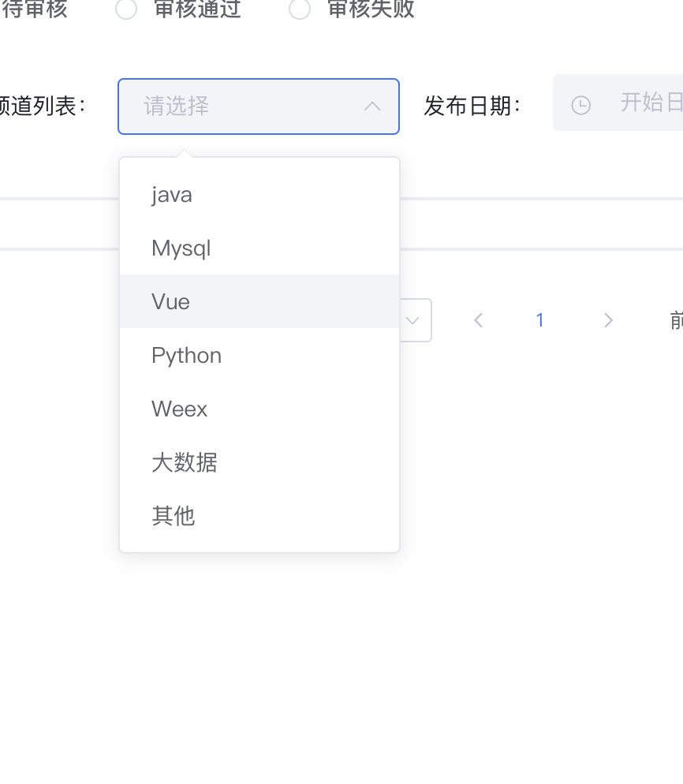Go to page 1 in the pagination

pyautogui.click(x=540, y=319)
